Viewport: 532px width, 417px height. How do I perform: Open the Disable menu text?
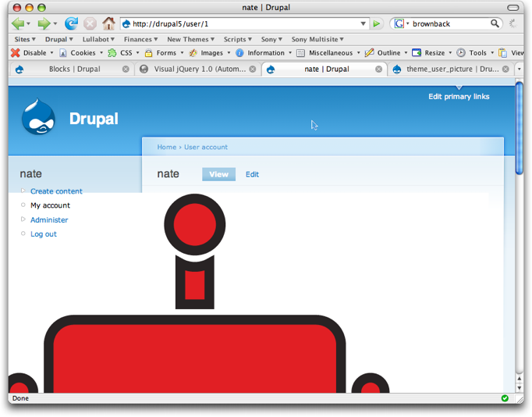tap(34, 53)
